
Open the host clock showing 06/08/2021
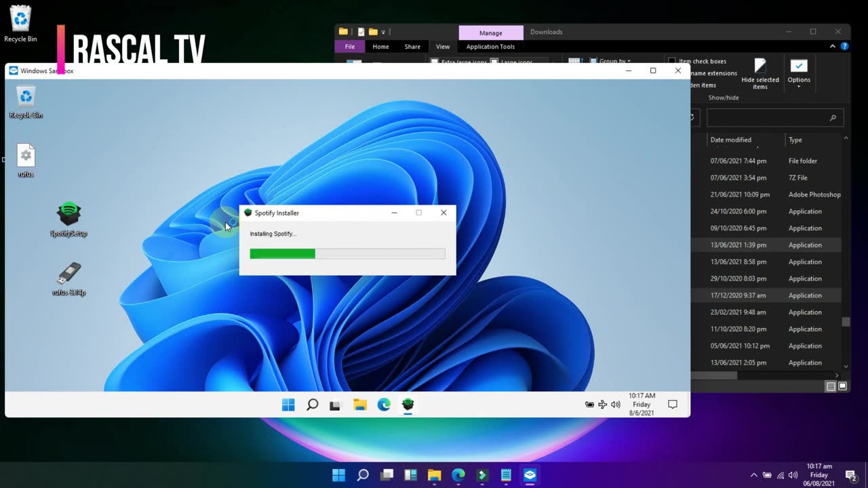click(820, 475)
